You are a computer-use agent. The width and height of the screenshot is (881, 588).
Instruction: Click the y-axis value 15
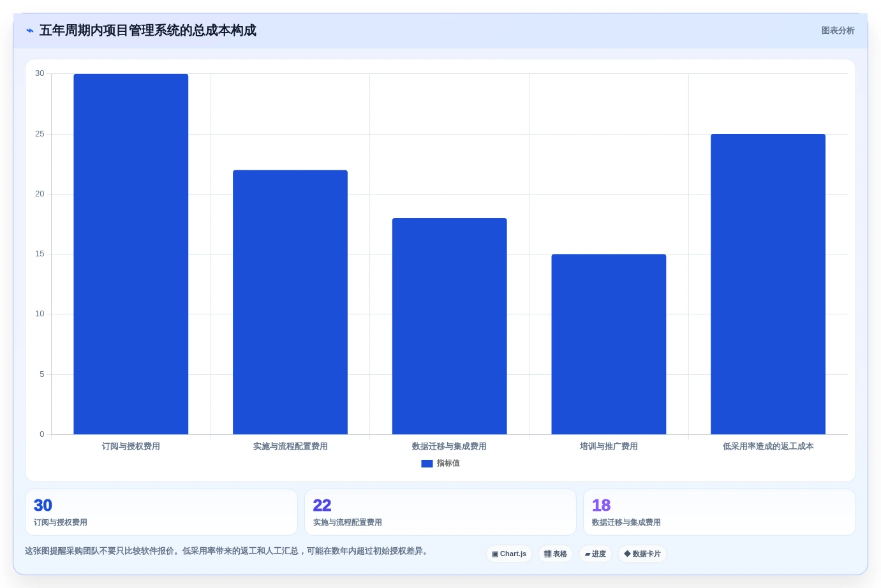point(40,254)
